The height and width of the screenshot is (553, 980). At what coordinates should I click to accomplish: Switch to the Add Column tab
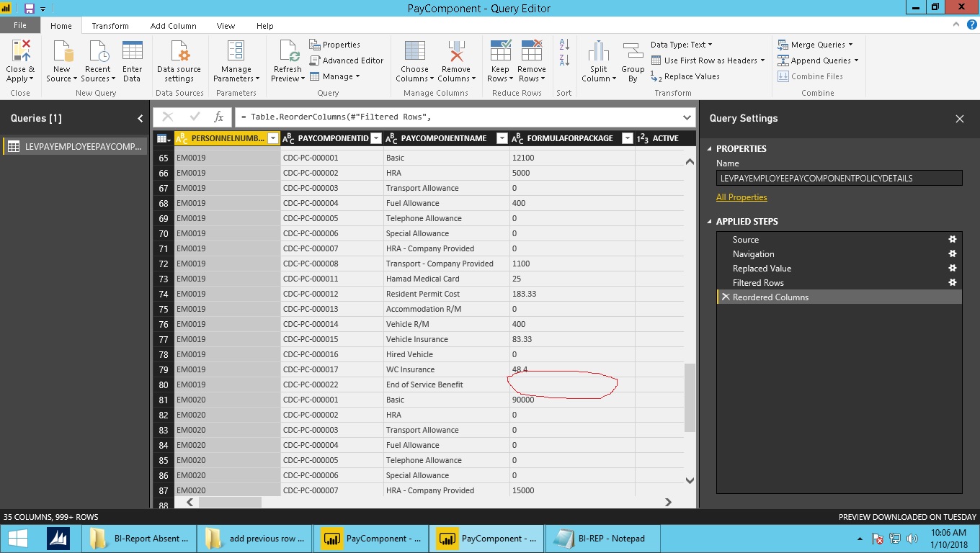coord(174,26)
